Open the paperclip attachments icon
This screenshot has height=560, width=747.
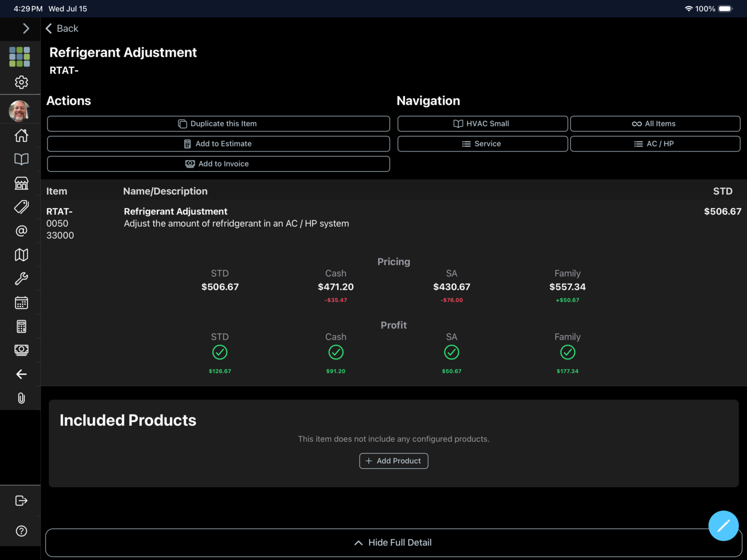(21, 398)
